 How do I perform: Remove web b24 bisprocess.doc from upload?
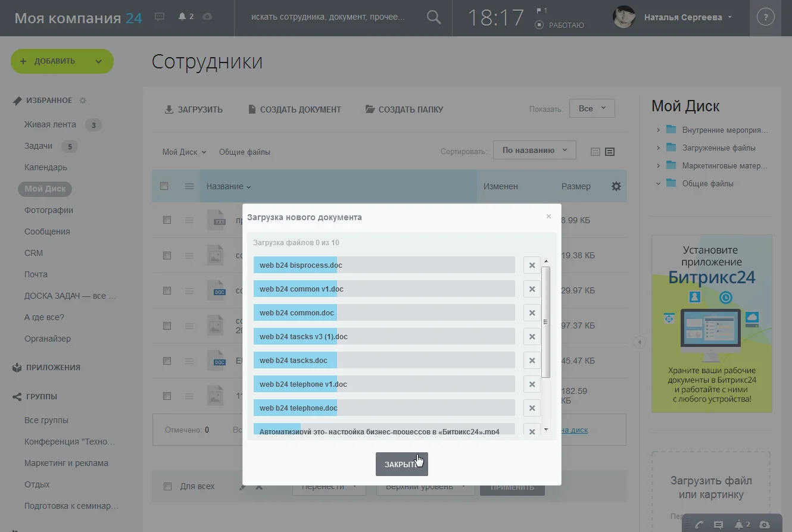532,265
